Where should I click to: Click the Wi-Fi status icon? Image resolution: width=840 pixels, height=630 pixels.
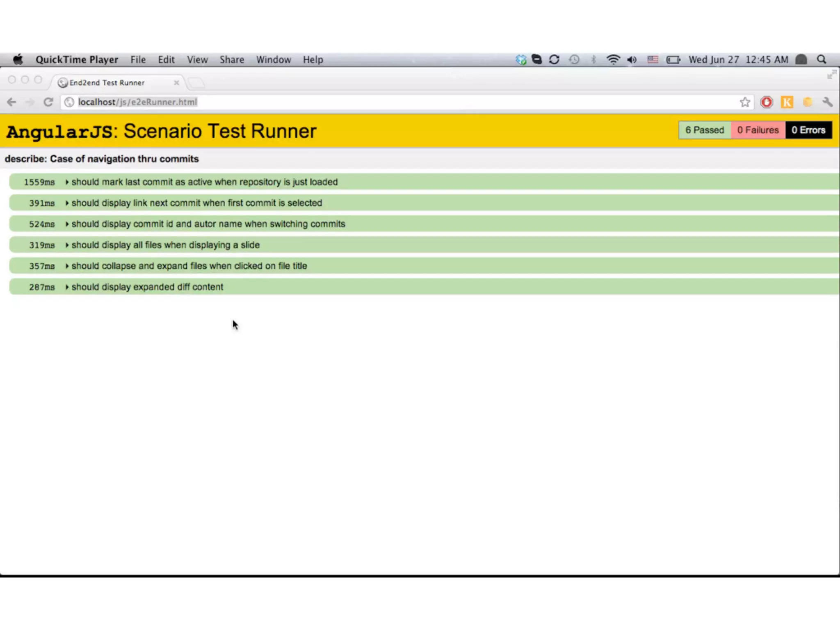[613, 59]
